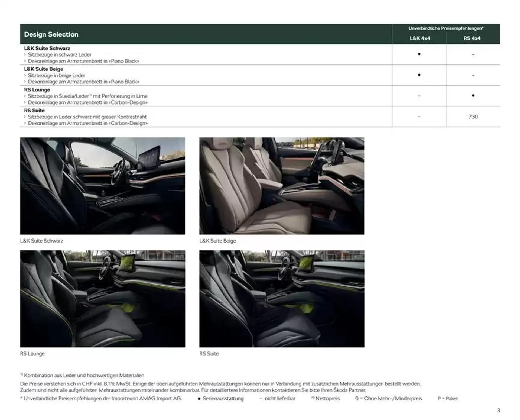Viewport: 520px width, 420px height.
Task: Select the L&K Suite Schwarz row title
Action: pyautogui.click(x=47, y=48)
